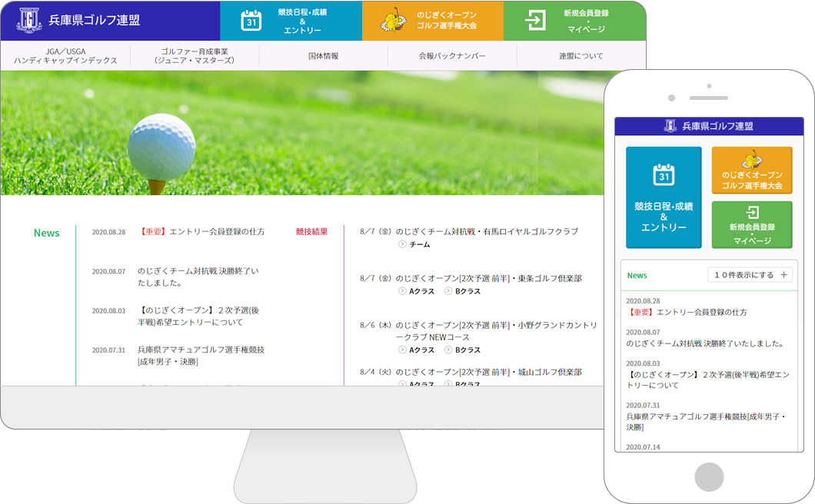
Task: Tap the date 2020.07.14 on the phone
Action: click(x=643, y=447)
